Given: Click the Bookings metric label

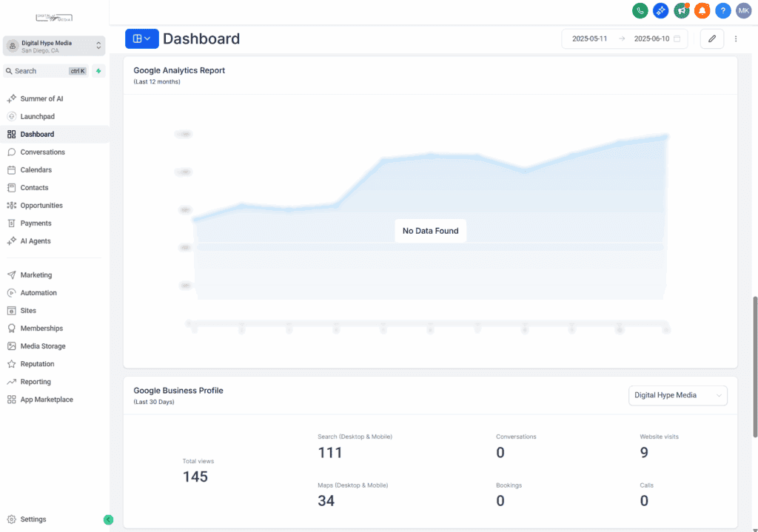Looking at the screenshot, I should point(509,485).
